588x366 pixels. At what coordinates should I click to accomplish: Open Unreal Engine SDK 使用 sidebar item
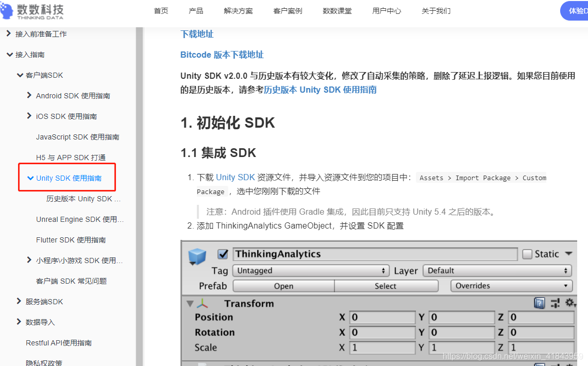(80, 219)
